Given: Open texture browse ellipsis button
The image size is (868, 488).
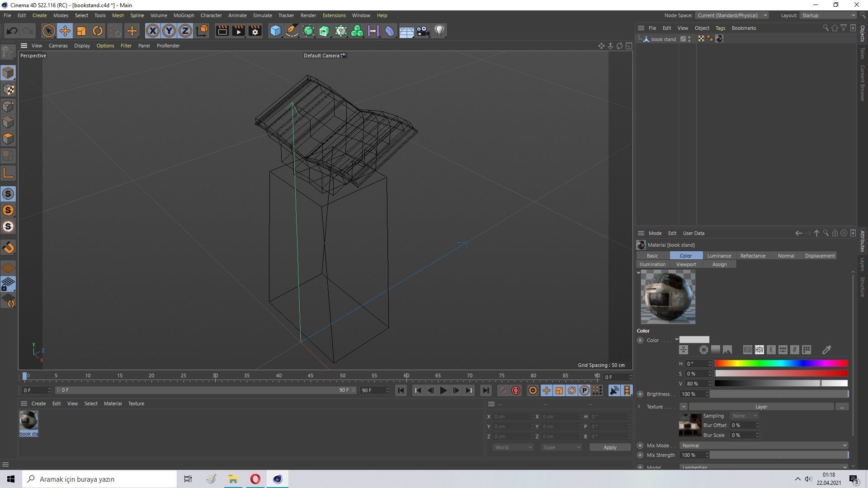Looking at the screenshot, I should click(x=842, y=407).
